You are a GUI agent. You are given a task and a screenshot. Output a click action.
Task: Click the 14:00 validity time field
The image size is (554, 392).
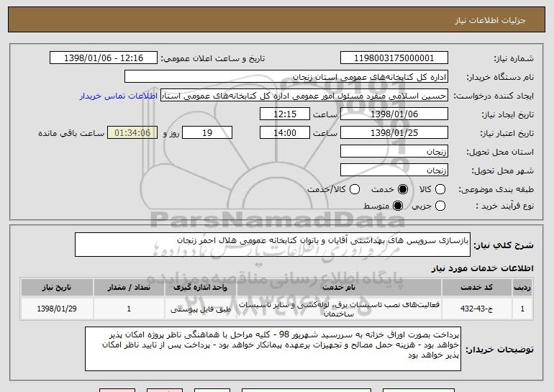point(285,133)
